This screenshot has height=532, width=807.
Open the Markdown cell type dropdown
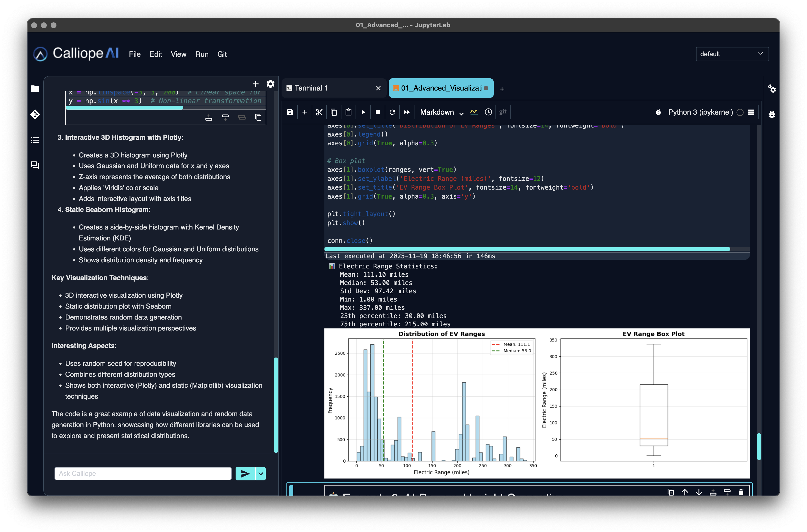[441, 112]
